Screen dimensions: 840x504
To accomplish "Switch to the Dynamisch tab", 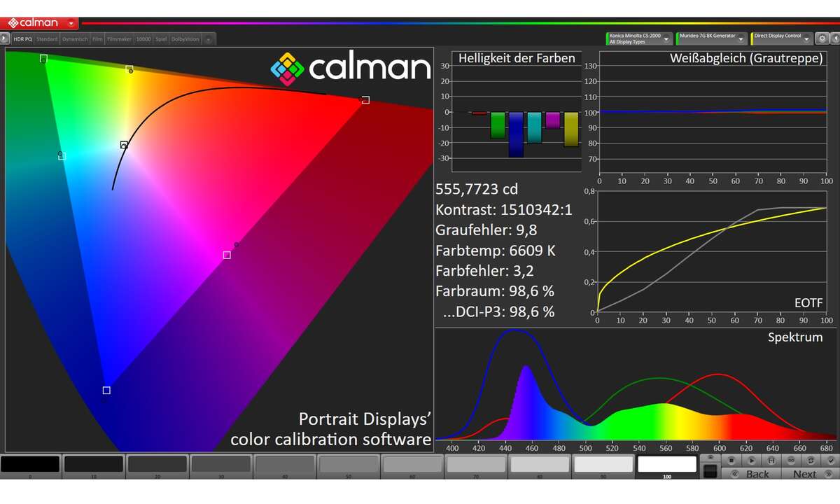I will point(75,39).
